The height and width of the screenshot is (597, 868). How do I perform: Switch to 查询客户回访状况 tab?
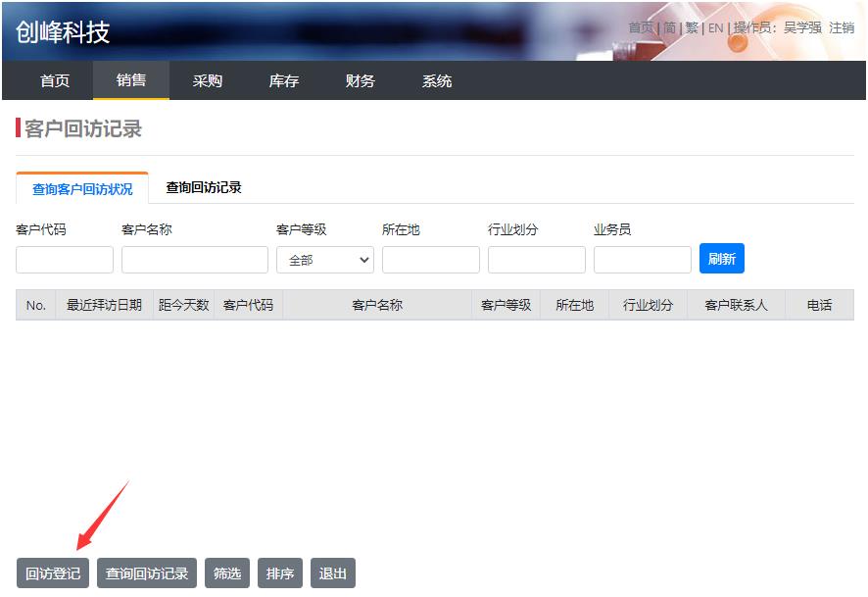pyautogui.click(x=82, y=189)
